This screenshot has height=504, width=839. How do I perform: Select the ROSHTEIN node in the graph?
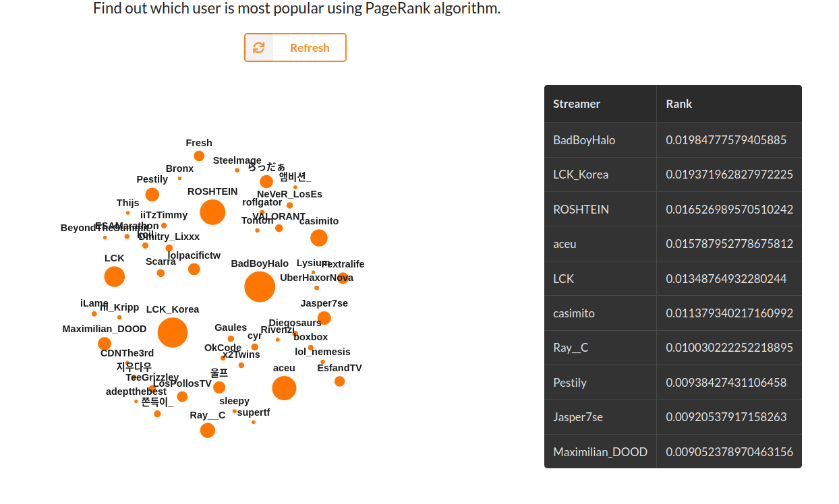212,212
